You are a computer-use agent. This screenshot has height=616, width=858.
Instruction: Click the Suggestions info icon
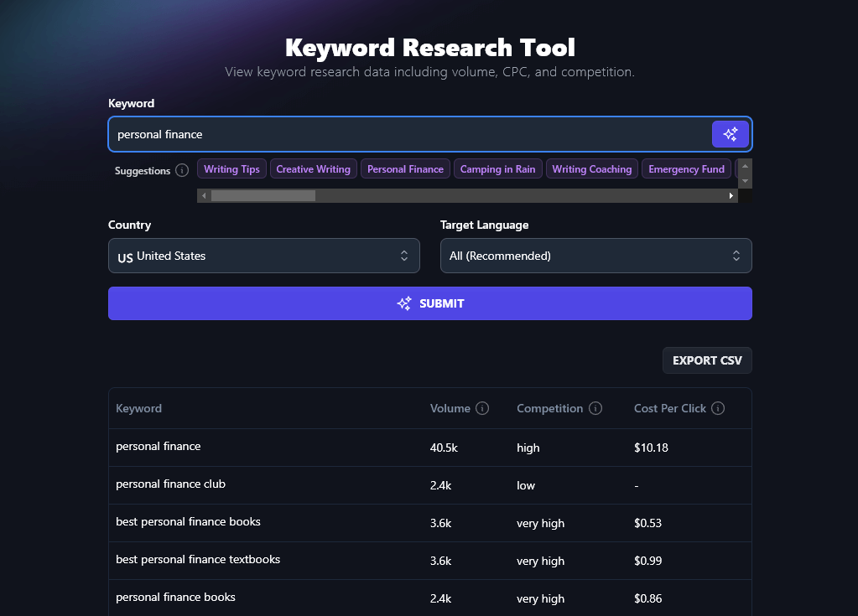tap(182, 170)
